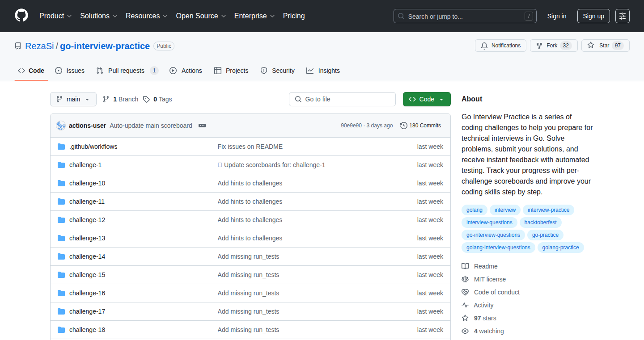The image size is (644, 340).
Task: Expand the Enterprise menu
Action: pos(254,16)
